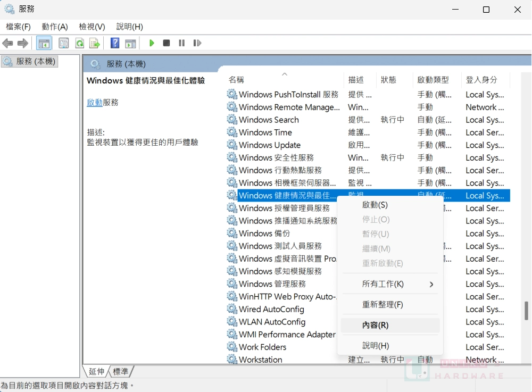Image resolution: width=532 pixels, height=392 pixels.
Task: Select the Windows 授權管理員服務 row
Action: pyautogui.click(x=281, y=208)
